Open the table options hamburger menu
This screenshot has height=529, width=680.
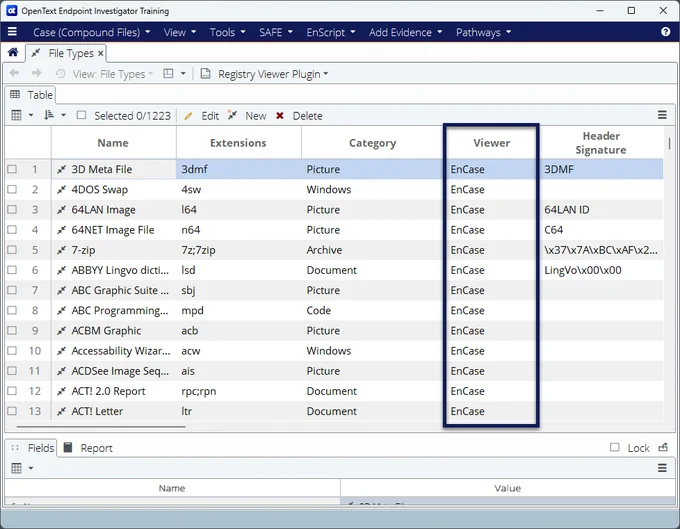click(662, 115)
